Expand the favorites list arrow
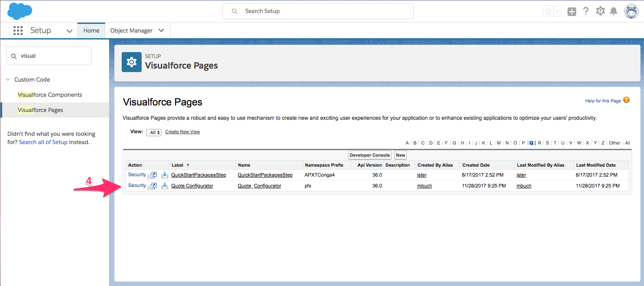 (557, 11)
